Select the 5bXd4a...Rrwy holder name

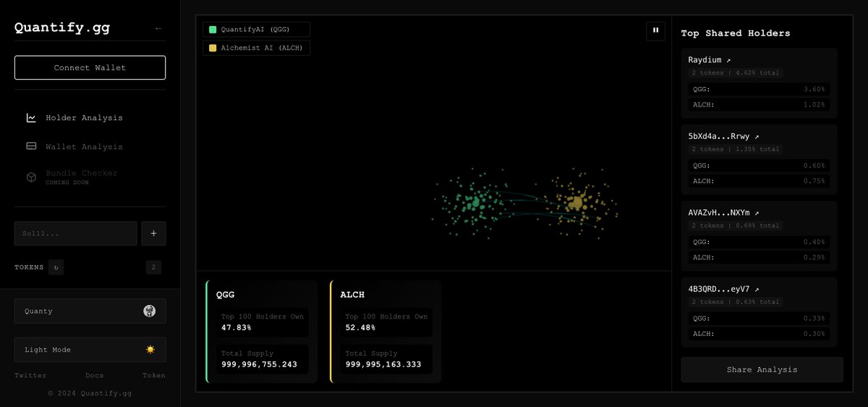point(719,136)
